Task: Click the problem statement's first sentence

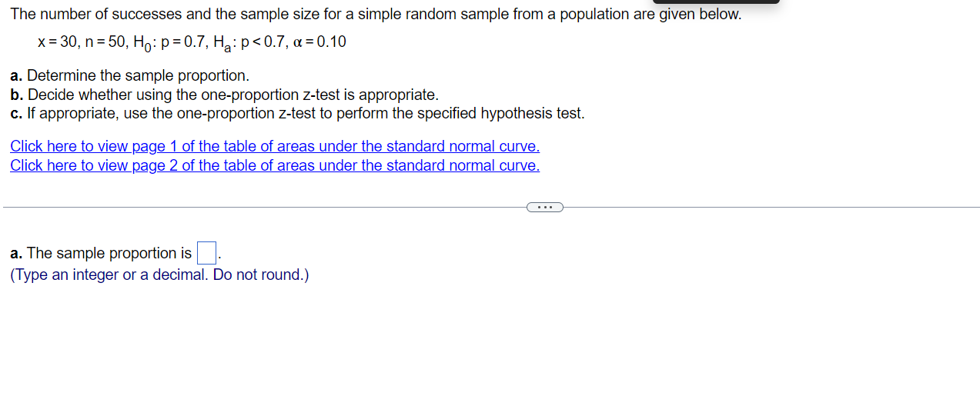Action: [x=376, y=15]
